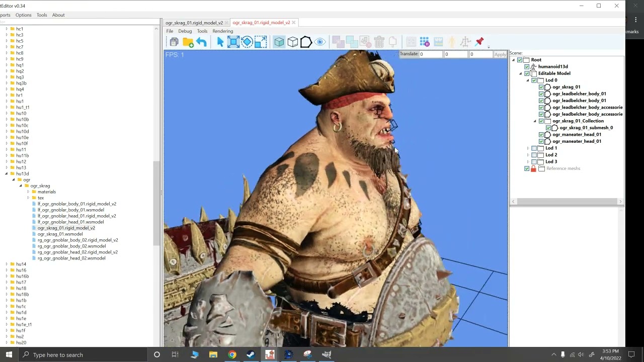The image size is (644, 362).
Task: Open the notification center icon
Action: point(631,354)
